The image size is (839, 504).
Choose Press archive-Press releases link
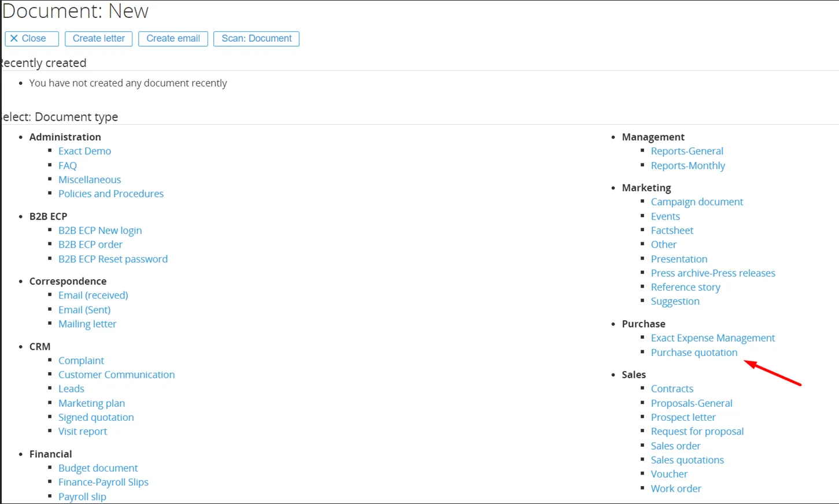point(713,273)
